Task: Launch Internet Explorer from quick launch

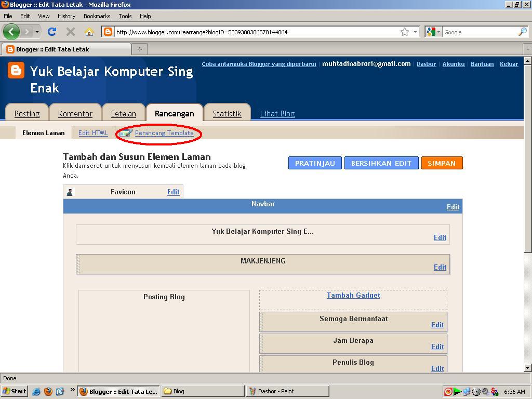Action: [36, 392]
